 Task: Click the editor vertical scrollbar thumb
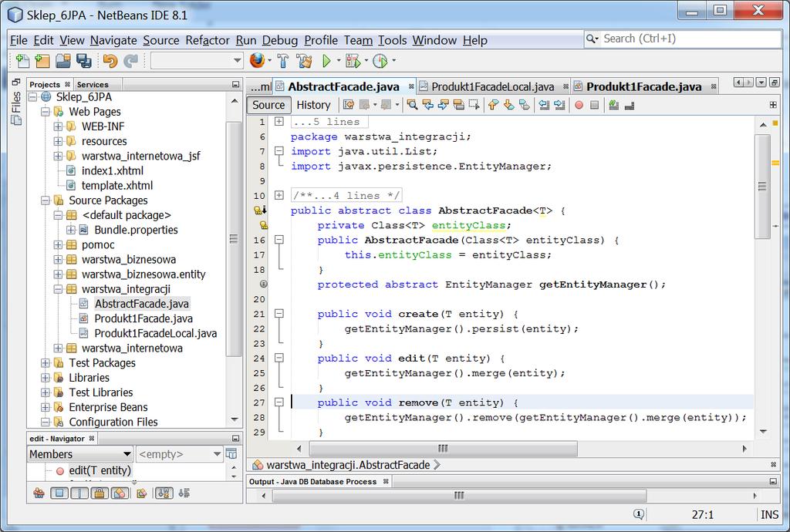coord(762,187)
